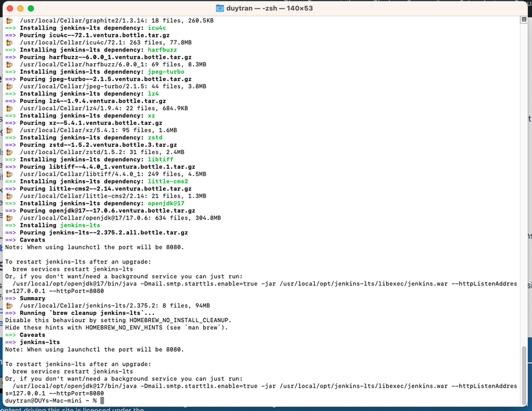This screenshot has width=532, height=411.
Task: Click the beer mug icon next to openjdk@17 line
Action: coord(9,218)
